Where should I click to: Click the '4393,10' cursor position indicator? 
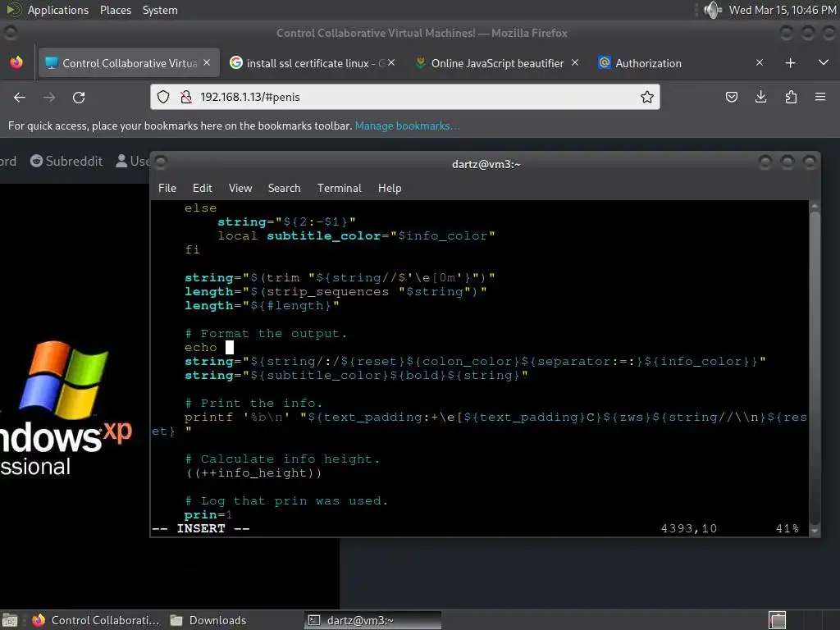click(689, 529)
